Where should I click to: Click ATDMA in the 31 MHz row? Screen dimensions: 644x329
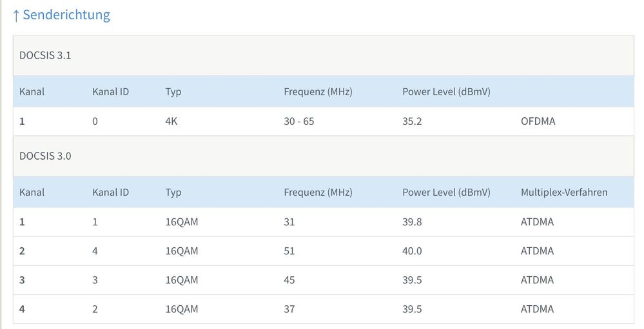pyautogui.click(x=537, y=222)
